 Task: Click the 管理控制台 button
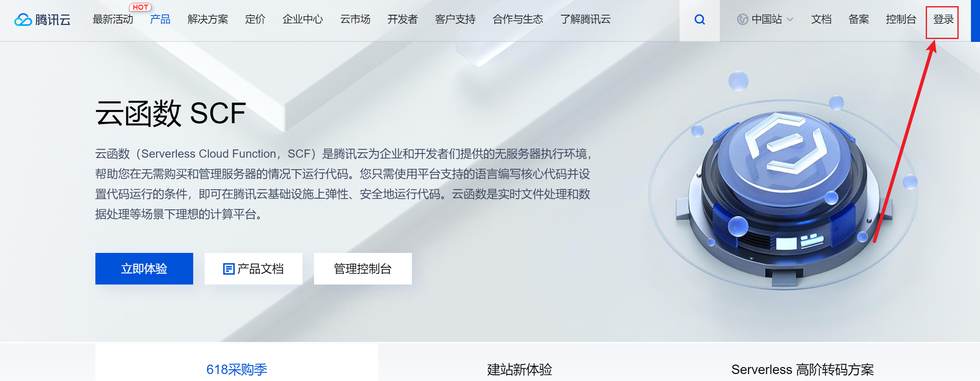(x=363, y=269)
